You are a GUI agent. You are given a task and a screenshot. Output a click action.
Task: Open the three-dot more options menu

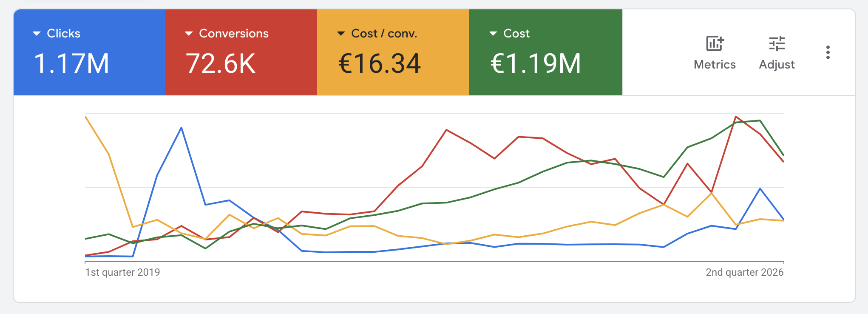pos(828,52)
